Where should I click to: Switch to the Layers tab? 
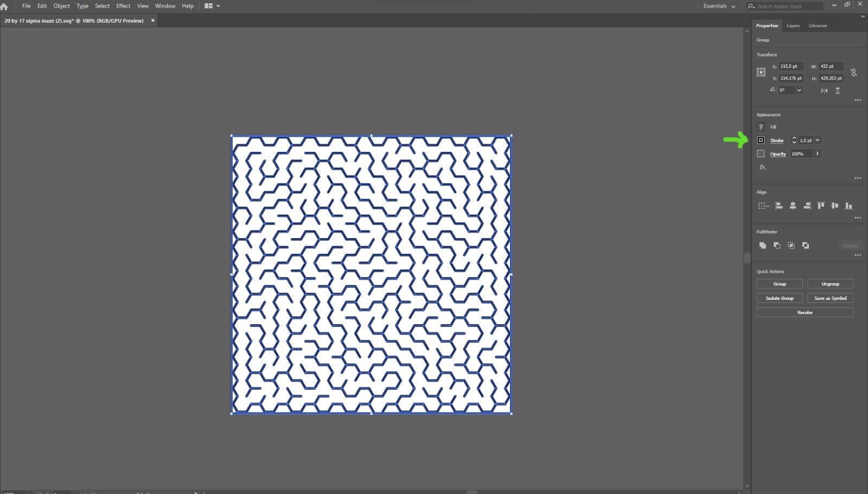click(x=793, y=25)
